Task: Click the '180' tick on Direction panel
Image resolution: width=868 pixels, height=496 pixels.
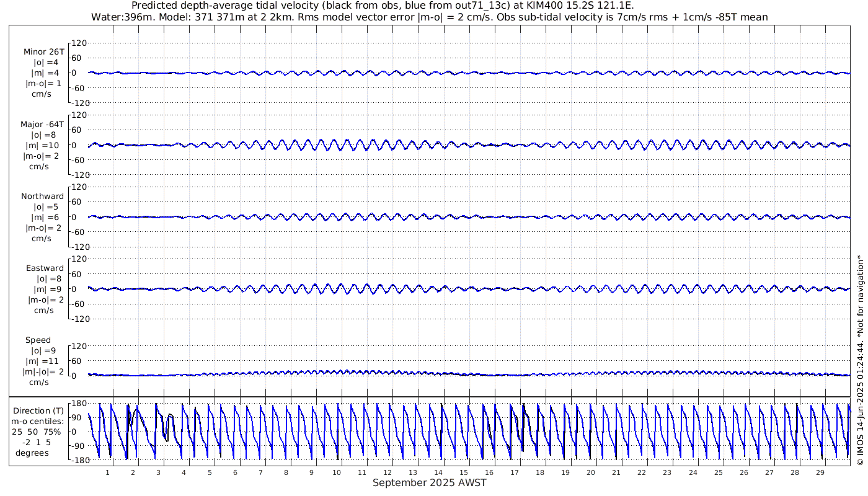Action: [x=79, y=404]
